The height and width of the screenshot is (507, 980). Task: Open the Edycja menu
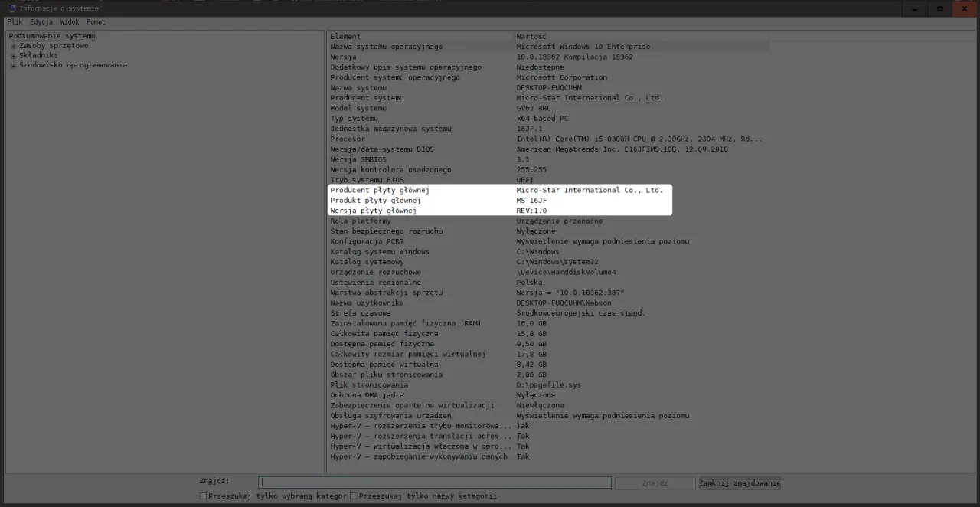point(41,21)
